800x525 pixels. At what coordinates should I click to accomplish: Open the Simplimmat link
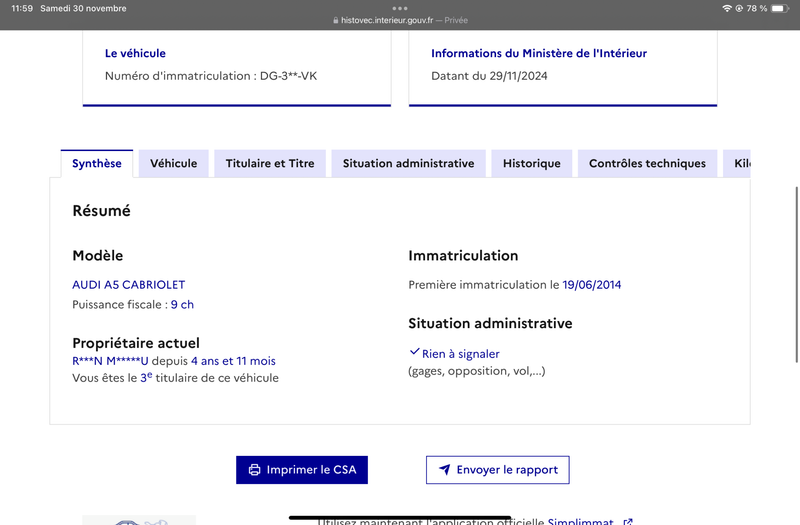pos(580,521)
